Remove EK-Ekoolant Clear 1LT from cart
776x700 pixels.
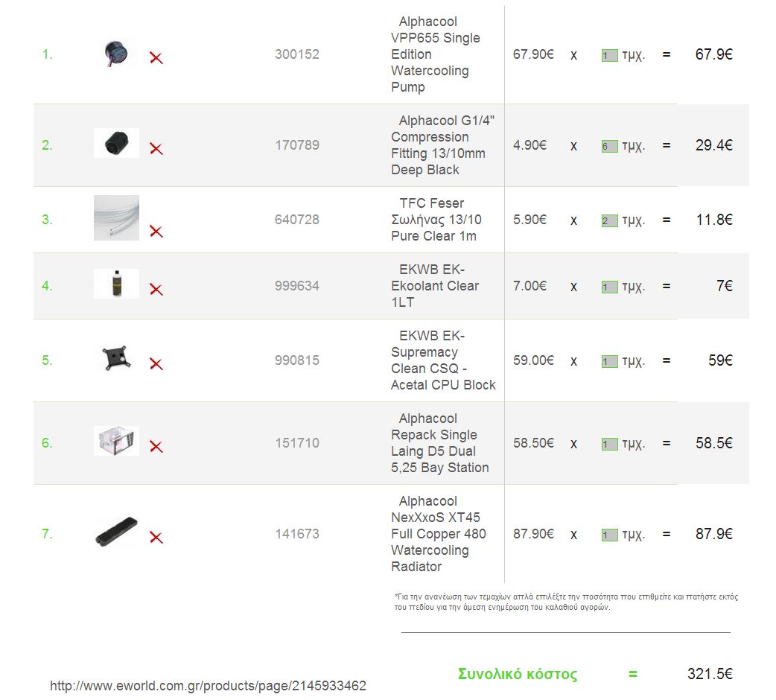156,290
